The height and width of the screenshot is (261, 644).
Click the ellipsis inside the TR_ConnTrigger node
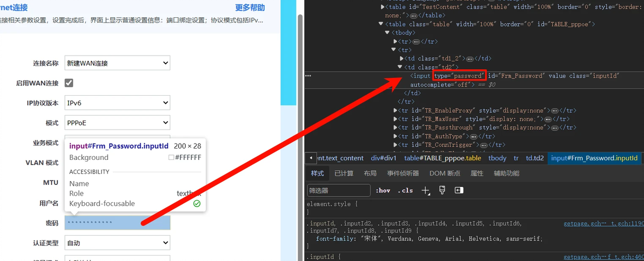pyautogui.click(x=484, y=145)
